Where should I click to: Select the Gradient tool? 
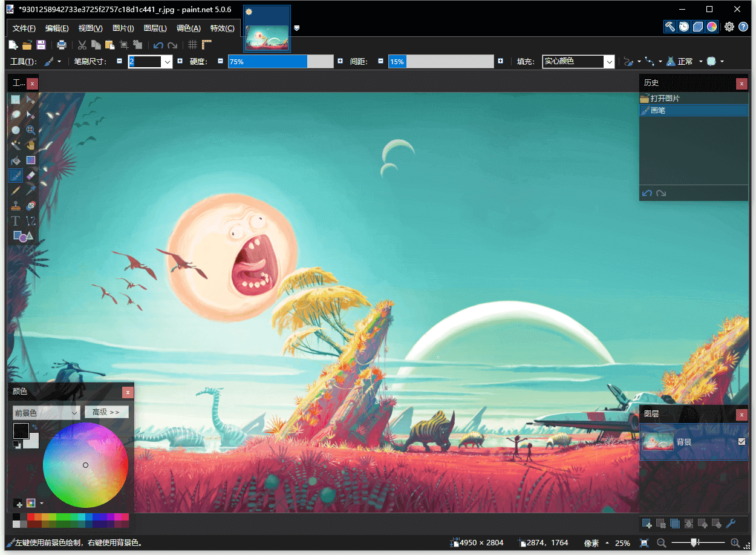[31, 160]
